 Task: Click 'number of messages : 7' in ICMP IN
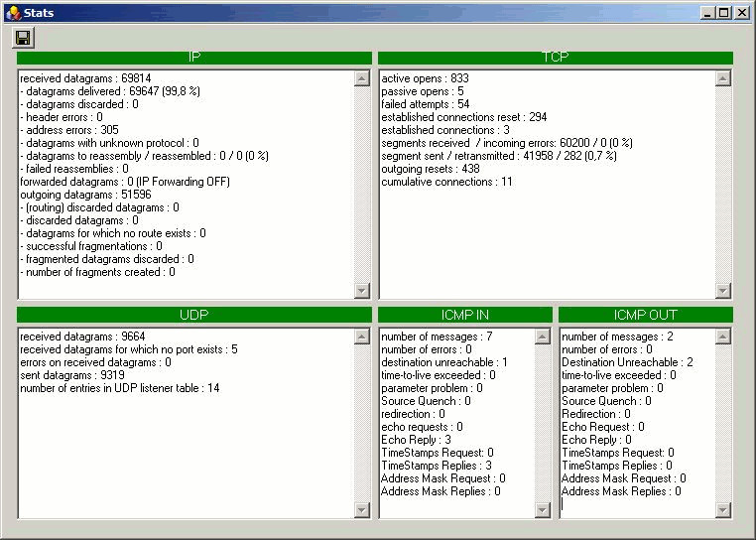[437, 337]
